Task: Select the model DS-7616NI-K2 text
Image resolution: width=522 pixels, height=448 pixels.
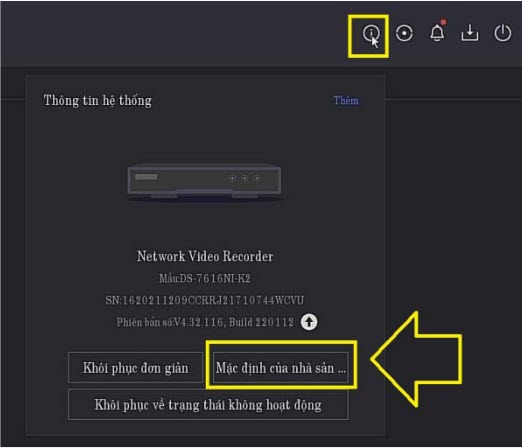Action: (204, 278)
